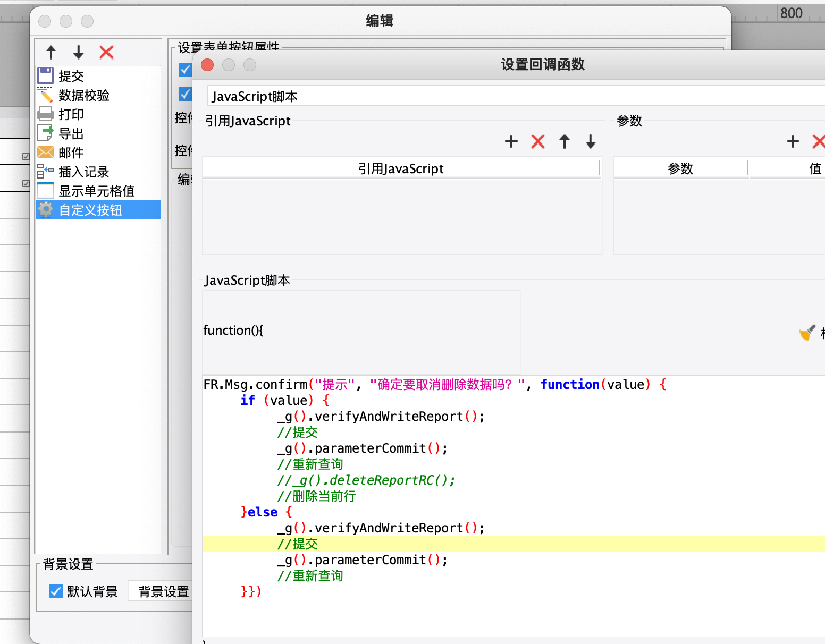The height and width of the screenshot is (644, 825).
Task: Click the move down arrow in left toolbar
Action: [79, 52]
